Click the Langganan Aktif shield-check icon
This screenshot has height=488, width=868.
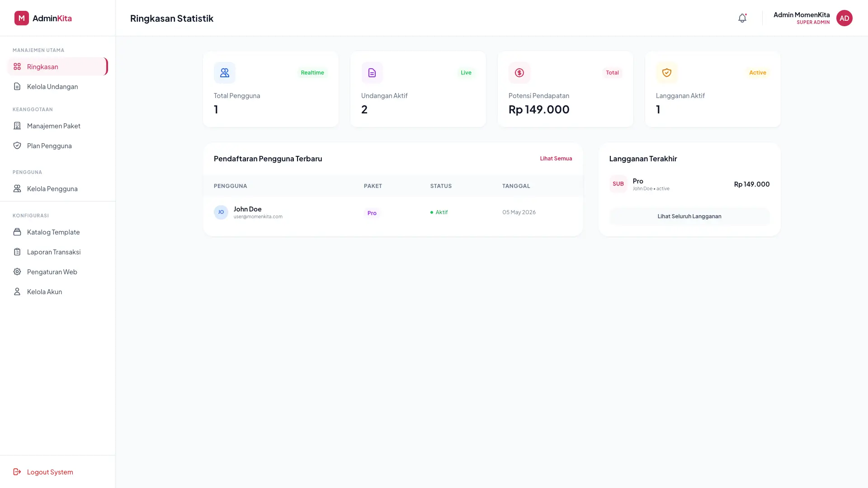coord(667,73)
